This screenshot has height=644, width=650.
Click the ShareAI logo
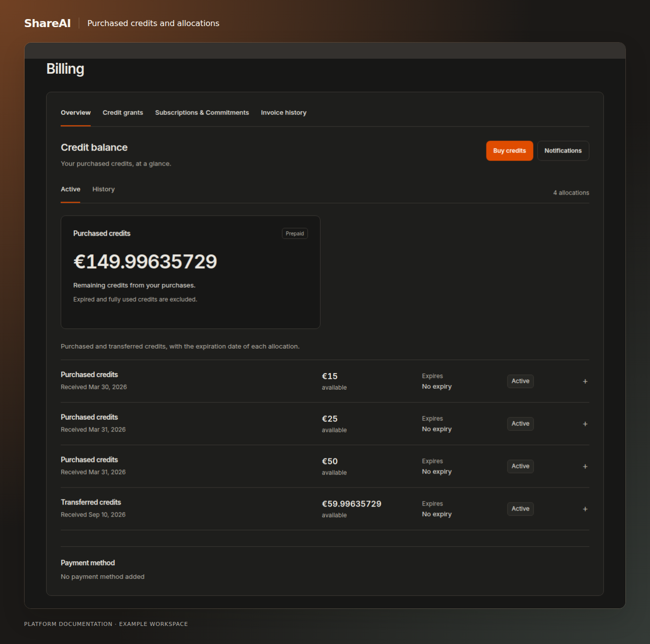pos(48,23)
